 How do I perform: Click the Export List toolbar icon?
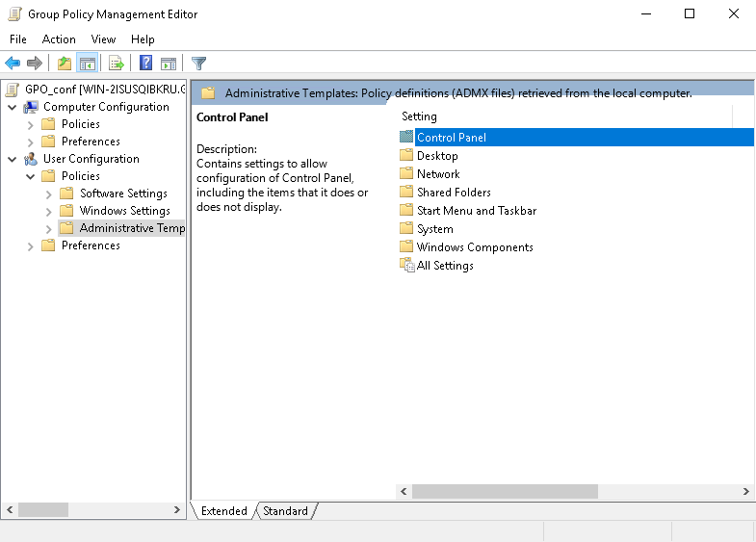pos(117,64)
